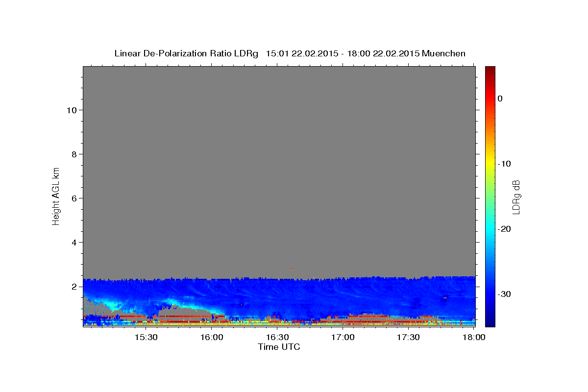Click the 'Muenchen' location label in title
The height and width of the screenshot is (392, 588).
tap(444, 53)
